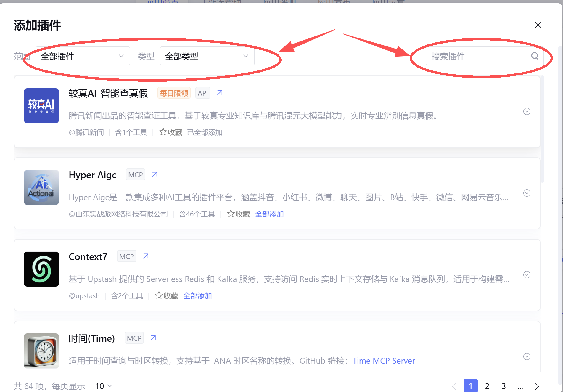Viewport: 563px width, 392px height.
Task: Select the 时间(Time) plugin title
Action: click(x=92, y=338)
